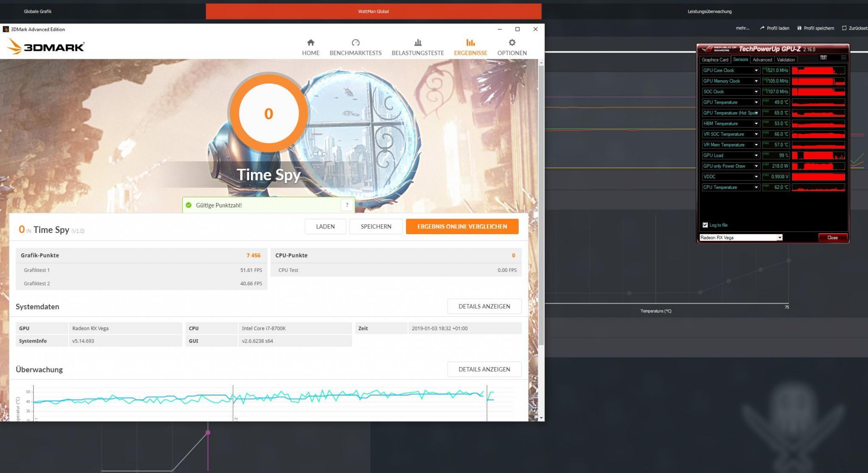
Task: Click the Grafiktest 2 value 40.66 FPS
Action: click(251, 284)
